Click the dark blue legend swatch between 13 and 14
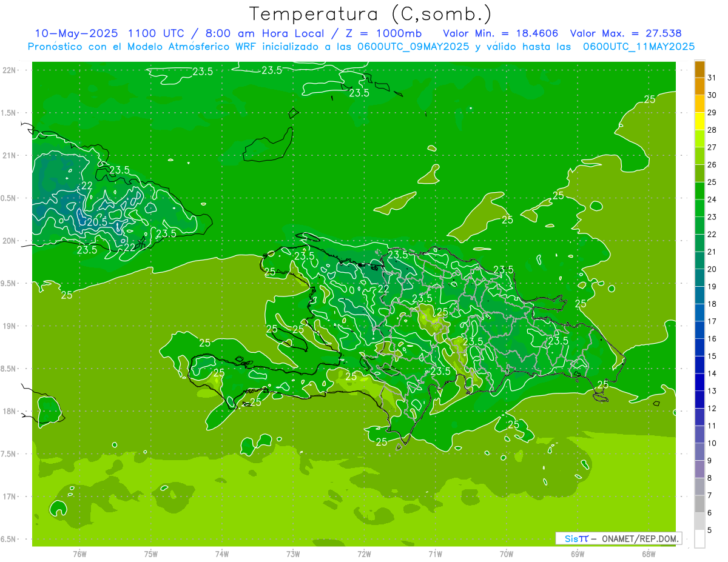Viewport: 728px width, 562px height. [x=699, y=383]
